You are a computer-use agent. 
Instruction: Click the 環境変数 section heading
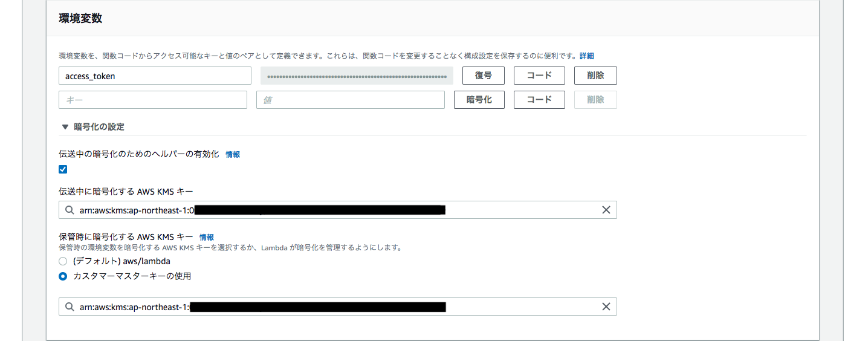[80, 18]
